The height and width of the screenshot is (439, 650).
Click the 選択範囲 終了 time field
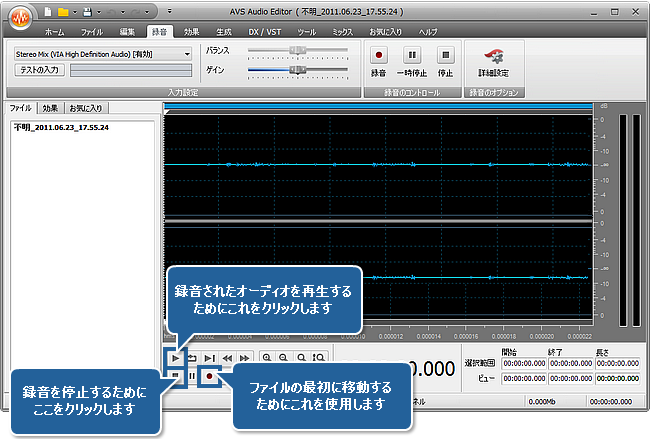pyautogui.click(x=571, y=363)
